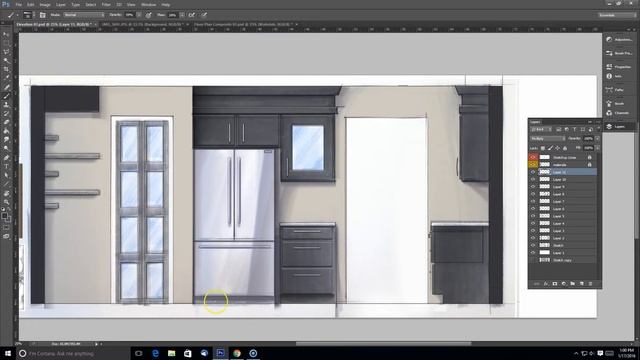Switch to the Floor Plan Composite document tab

pyautogui.click(x=243, y=24)
